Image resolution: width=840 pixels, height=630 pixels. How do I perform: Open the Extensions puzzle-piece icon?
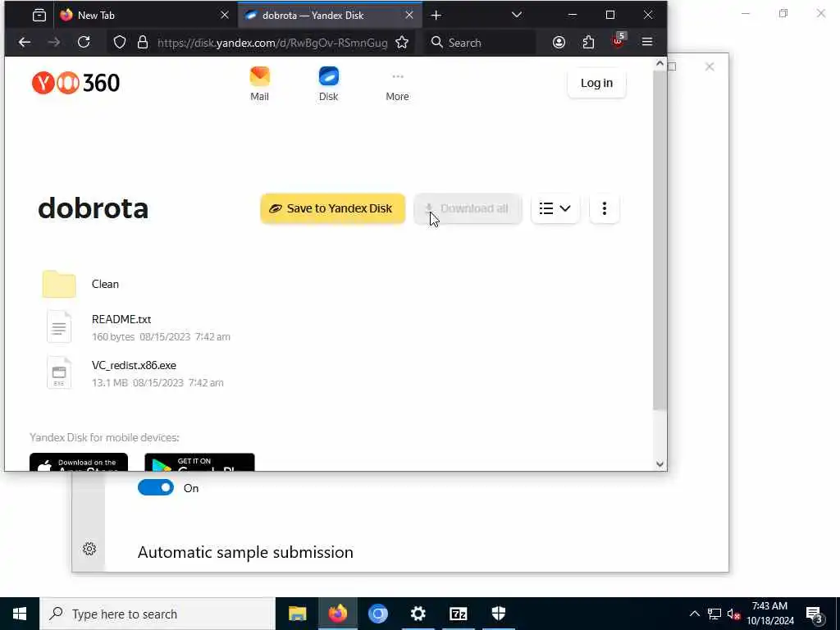tap(588, 43)
